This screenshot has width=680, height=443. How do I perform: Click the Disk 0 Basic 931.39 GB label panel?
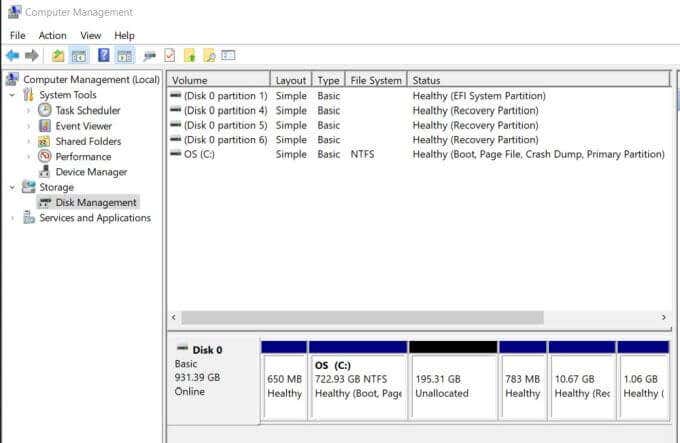click(x=214, y=380)
